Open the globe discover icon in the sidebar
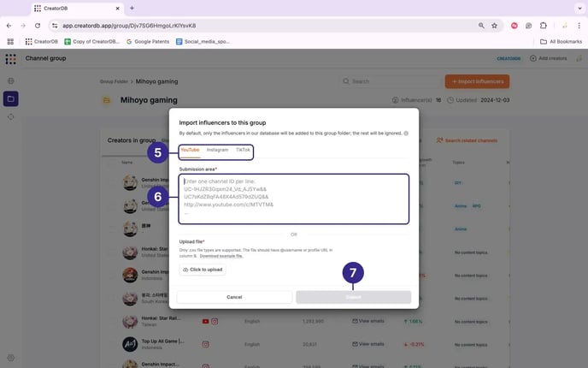This screenshot has width=588, height=368. [x=11, y=80]
